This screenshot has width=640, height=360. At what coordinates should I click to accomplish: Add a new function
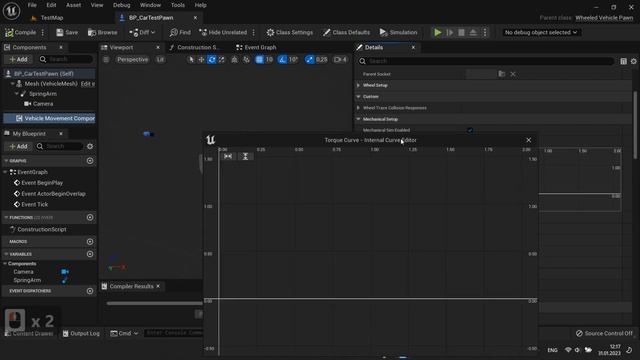pos(90,218)
